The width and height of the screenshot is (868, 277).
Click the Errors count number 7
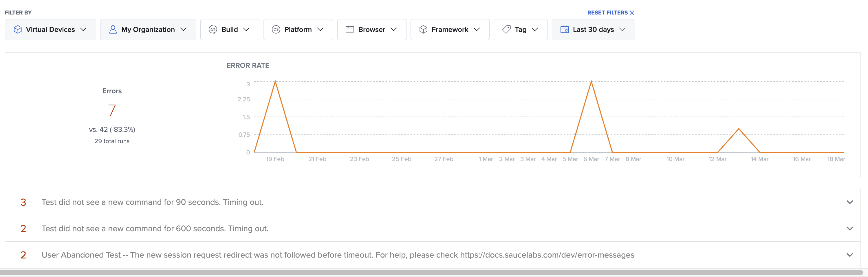[112, 110]
